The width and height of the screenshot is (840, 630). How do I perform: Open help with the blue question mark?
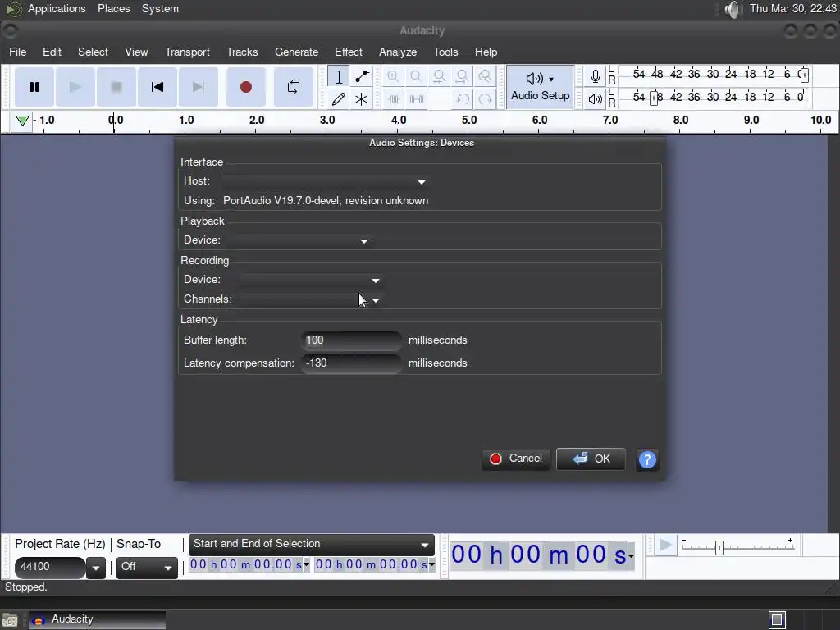pyautogui.click(x=647, y=459)
